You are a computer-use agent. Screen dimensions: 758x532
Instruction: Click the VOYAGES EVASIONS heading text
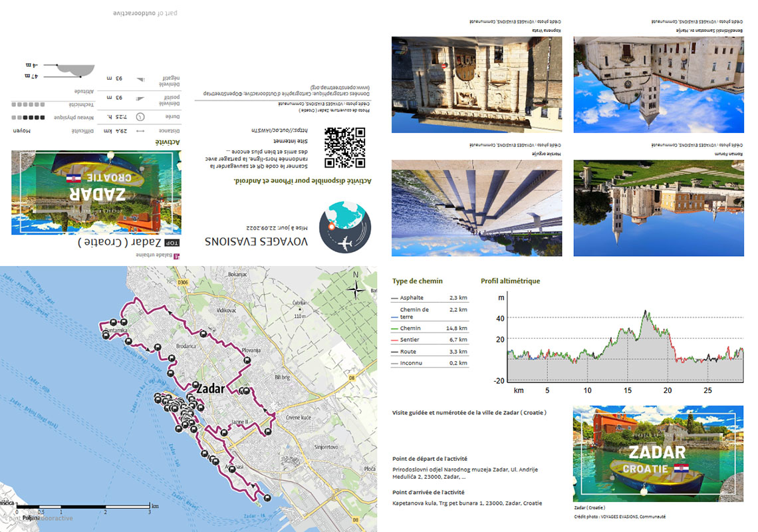pyautogui.click(x=256, y=241)
